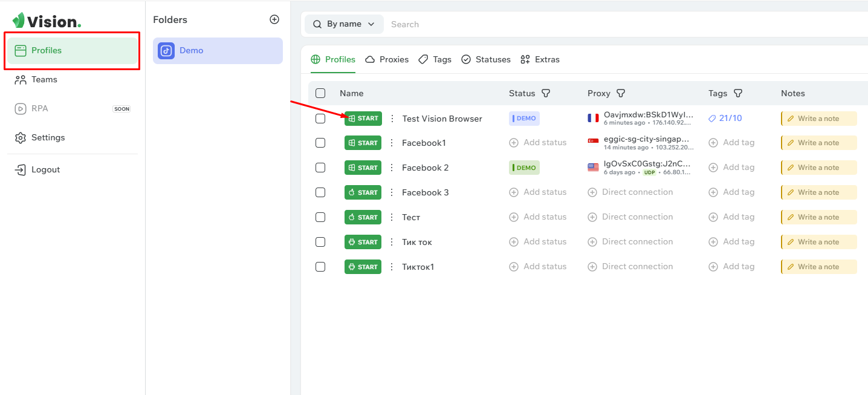Open the By name search dropdown
Image resolution: width=868 pixels, height=395 pixels.
click(x=344, y=24)
